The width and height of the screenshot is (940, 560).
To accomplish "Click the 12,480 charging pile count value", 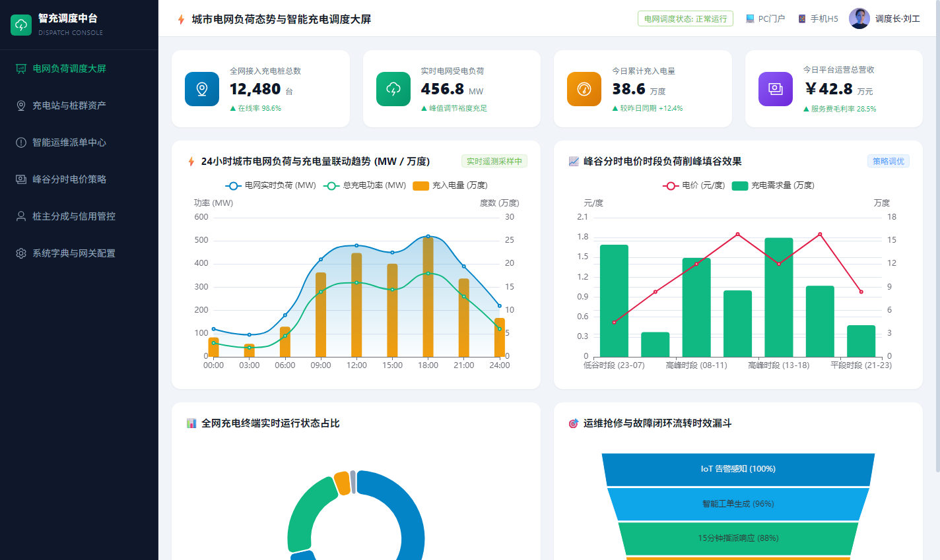I will [x=255, y=89].
